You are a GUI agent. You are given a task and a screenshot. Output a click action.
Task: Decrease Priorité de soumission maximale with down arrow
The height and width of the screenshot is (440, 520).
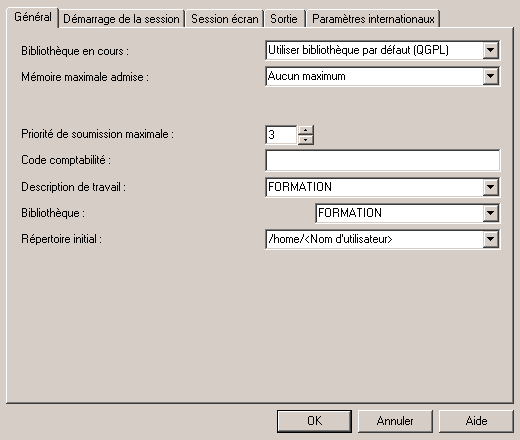point(306,140)
